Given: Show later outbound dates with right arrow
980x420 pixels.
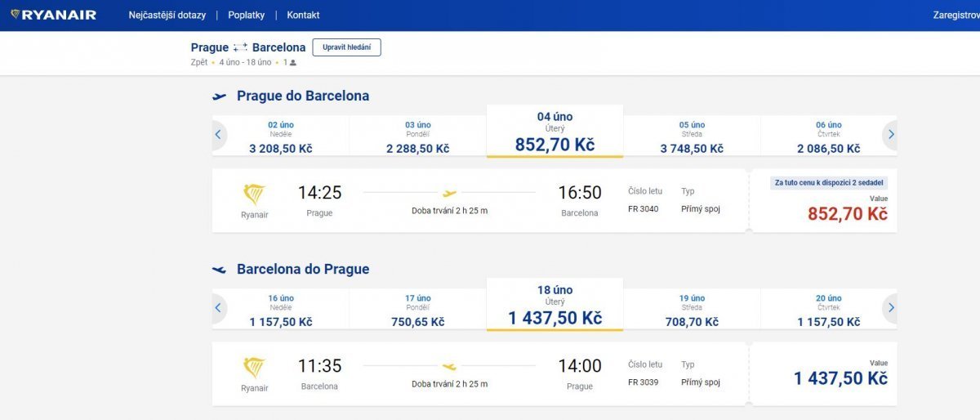Looking at the screenshot, I should point(891,134).
